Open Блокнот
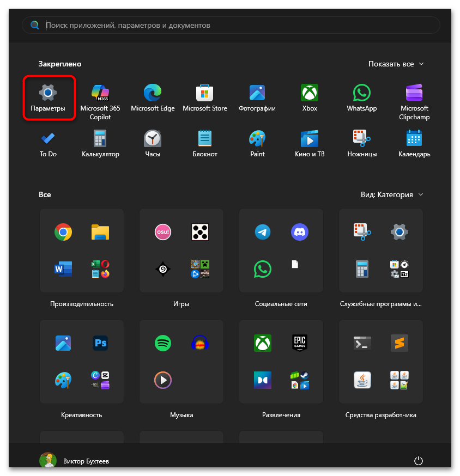 (x=205, y=143)
